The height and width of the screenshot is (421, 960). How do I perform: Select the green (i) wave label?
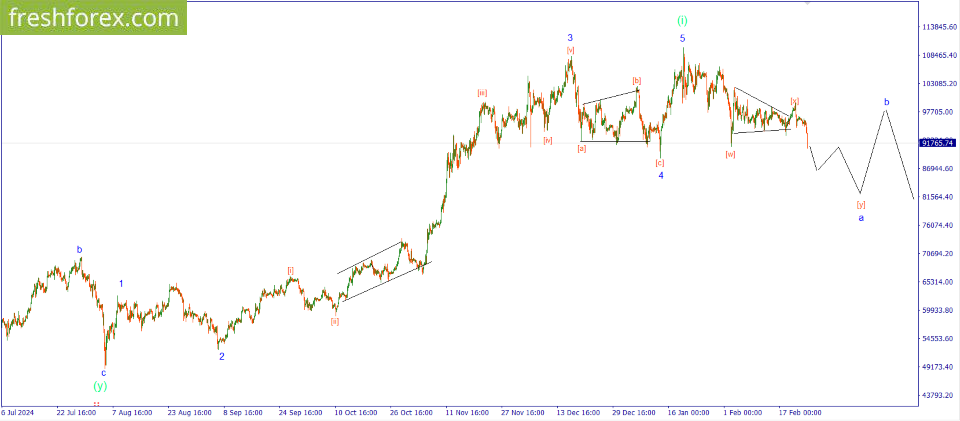coord(682,20)
